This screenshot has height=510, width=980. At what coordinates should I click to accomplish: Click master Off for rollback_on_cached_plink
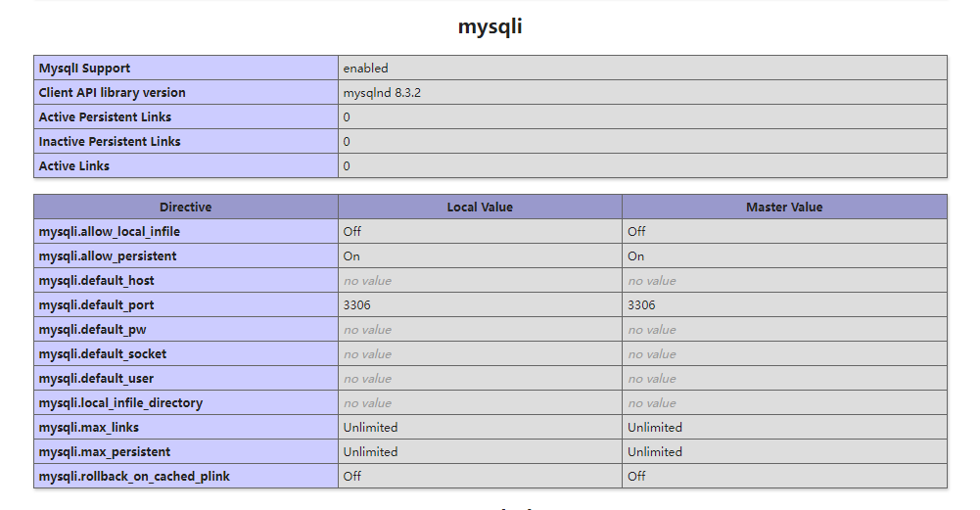tap(636, 476)
